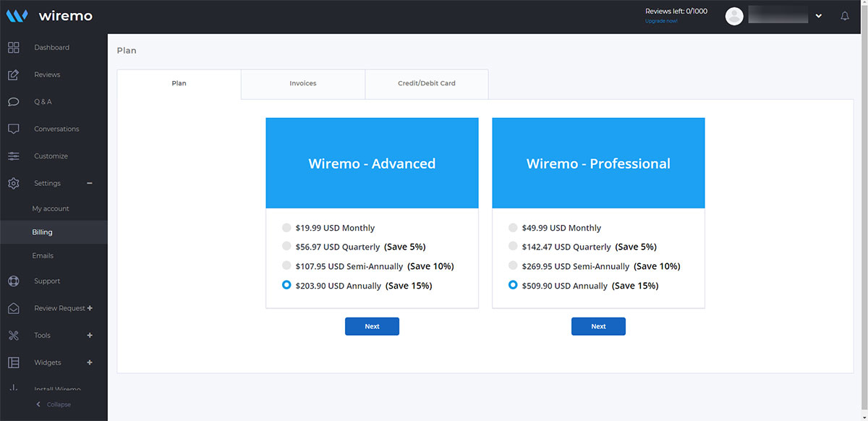The height and width of the screenshot is (421, 868).
Task: Click the Support lifebuoy icon
Action: pyautogui.click(x=14, y=281)
